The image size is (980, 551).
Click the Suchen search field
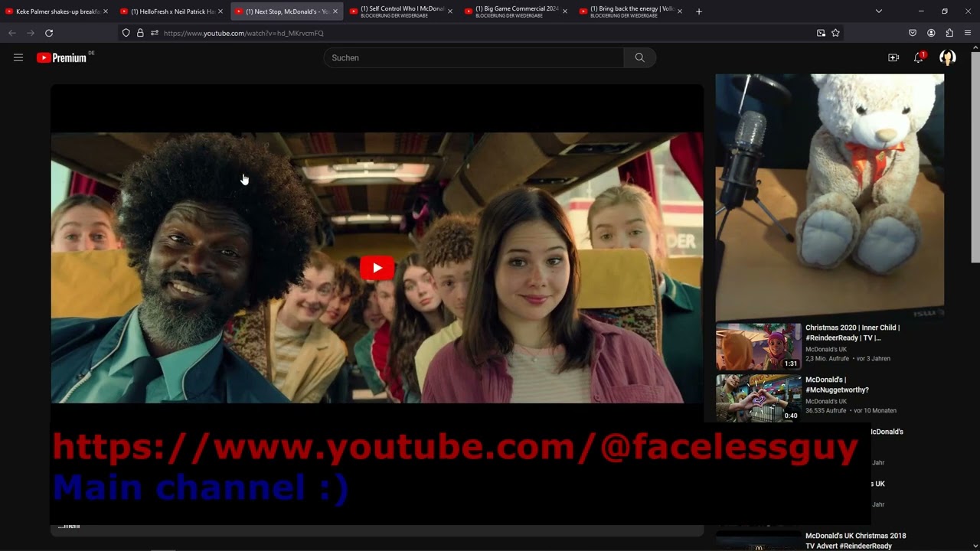[x=474, y=57]
